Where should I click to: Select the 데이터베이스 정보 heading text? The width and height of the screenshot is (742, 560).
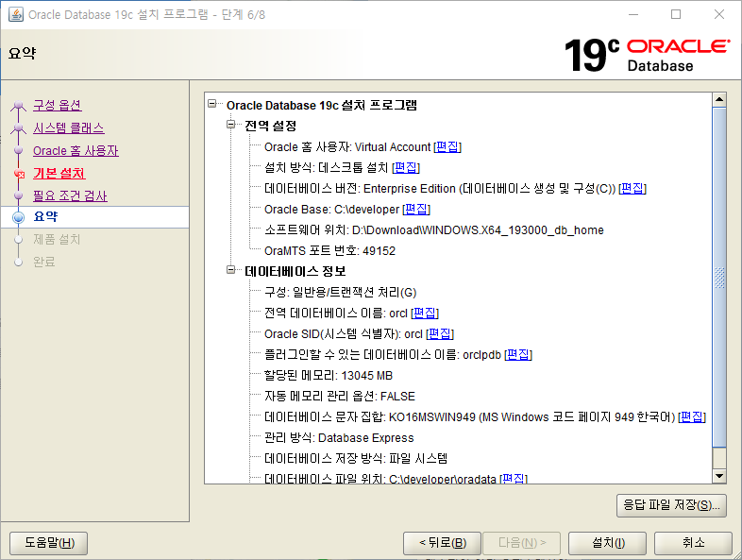295,271
